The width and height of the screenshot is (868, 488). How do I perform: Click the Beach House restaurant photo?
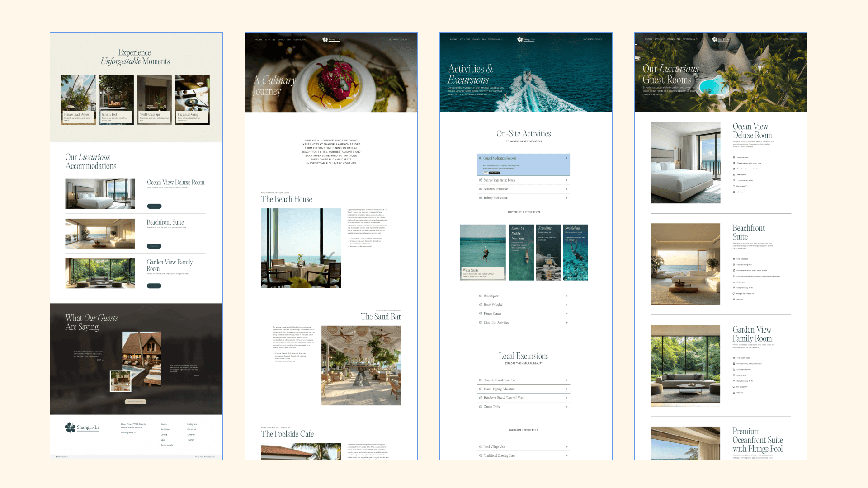pos(301,248)
